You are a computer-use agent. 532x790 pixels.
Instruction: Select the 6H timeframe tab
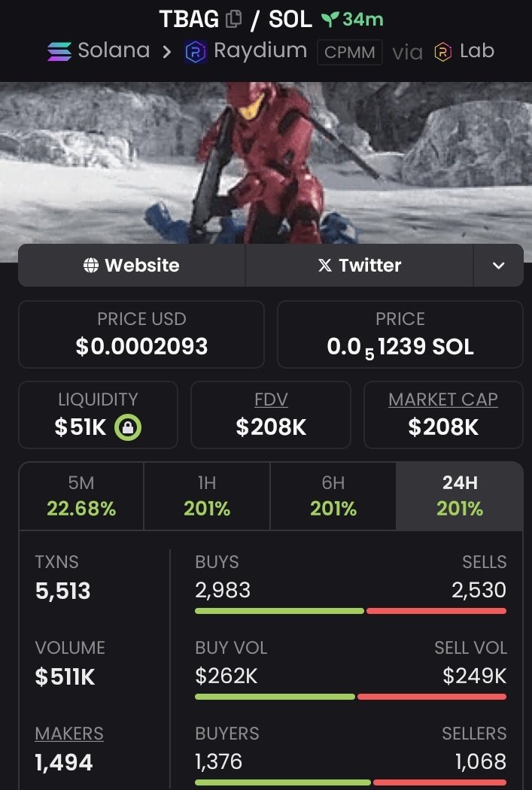coord(333,497)
